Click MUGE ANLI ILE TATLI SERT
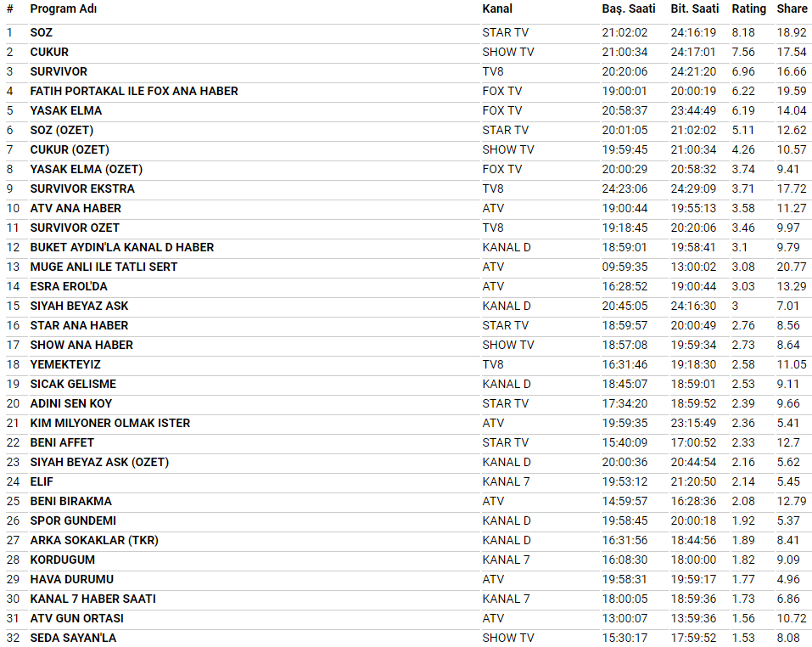The width and height of the screenshot is (812, 647). pyautogui.click(x=104, y=267)
